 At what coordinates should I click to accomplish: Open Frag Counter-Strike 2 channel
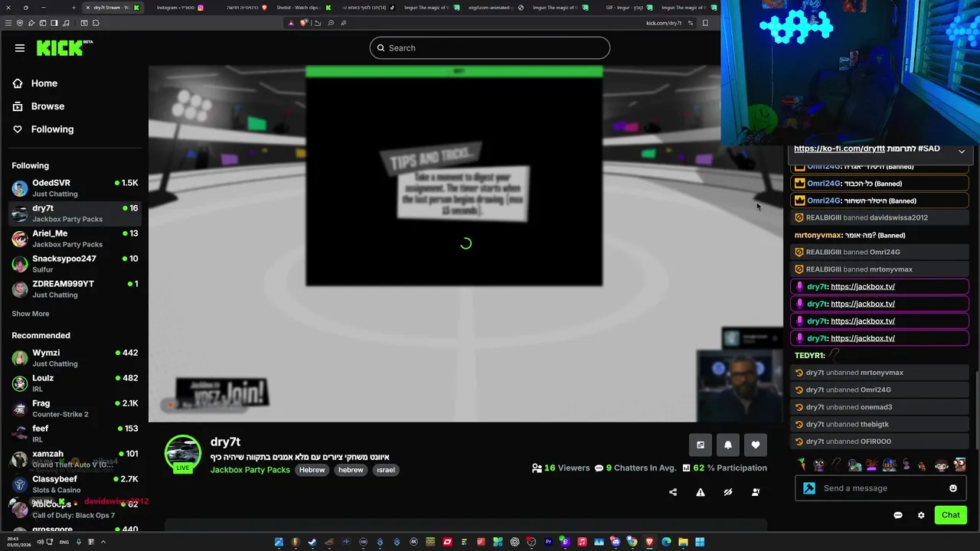pos(74,409)
